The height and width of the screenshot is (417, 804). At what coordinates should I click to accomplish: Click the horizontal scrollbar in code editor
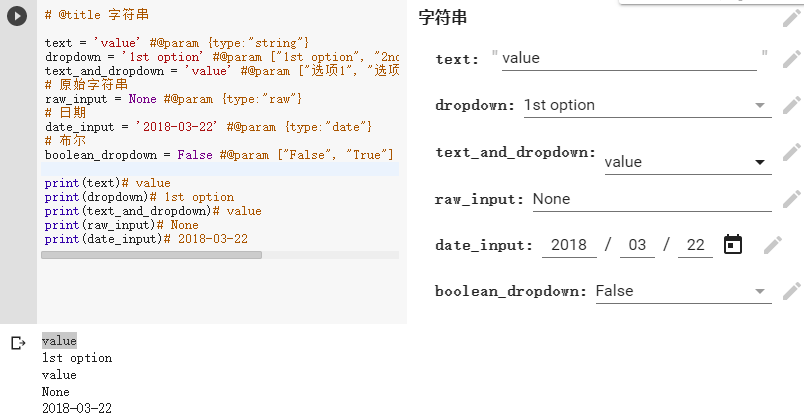(151, 255)
